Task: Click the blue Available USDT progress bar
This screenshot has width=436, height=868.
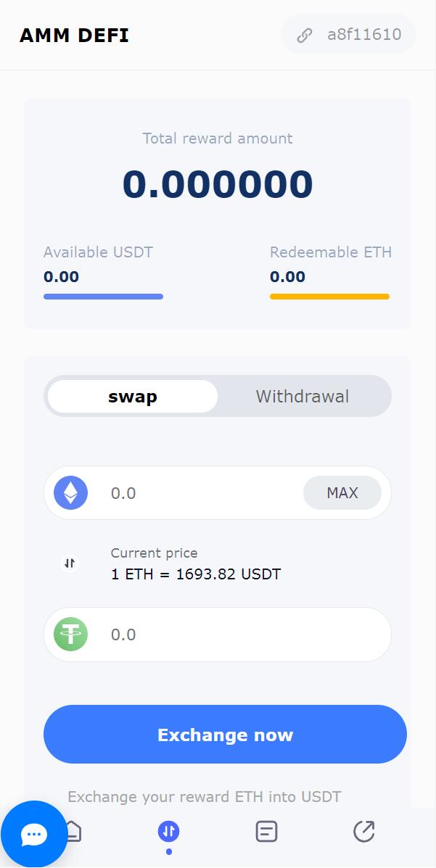Action: [103, 297]
